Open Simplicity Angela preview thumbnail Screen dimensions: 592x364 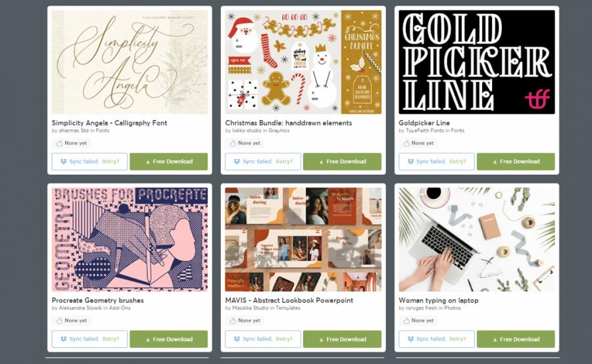coord(130,62)
